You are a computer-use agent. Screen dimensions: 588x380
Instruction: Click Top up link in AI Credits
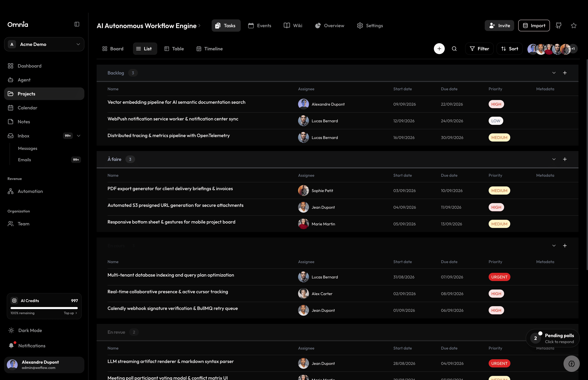pos(70,313)
